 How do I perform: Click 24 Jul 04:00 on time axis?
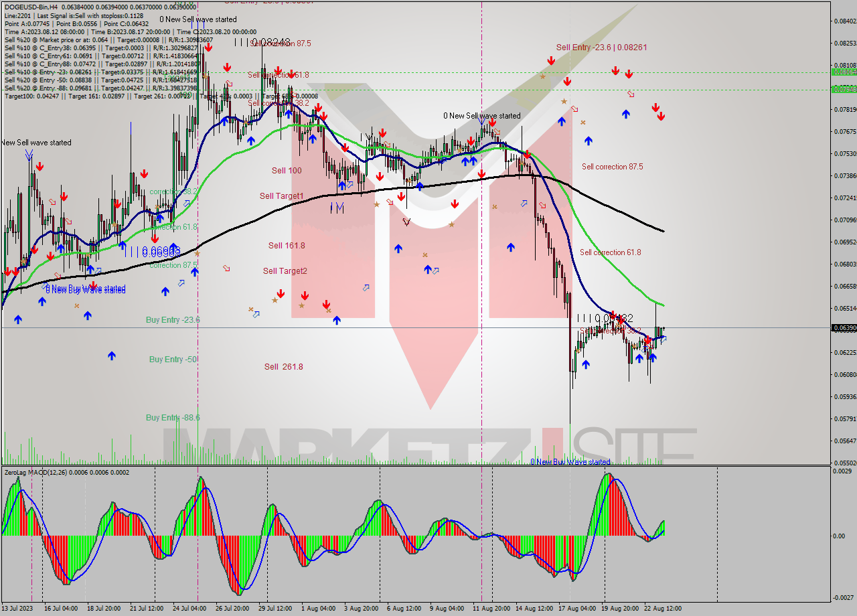tap(189, 609)
